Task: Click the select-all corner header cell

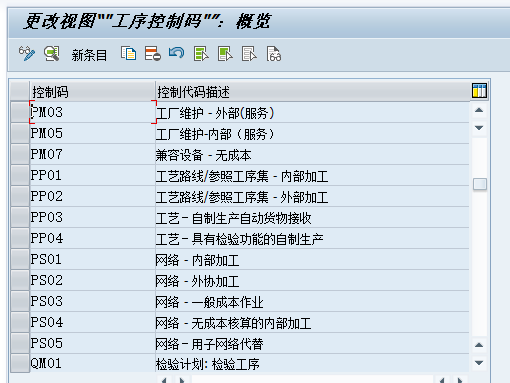Action: tap(20, 91)
